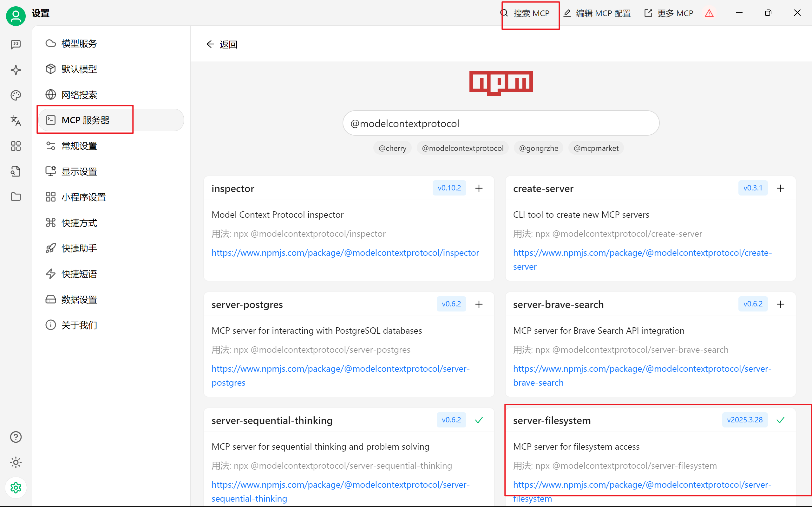Click the red warning triangle icon
The width and height of the screenshot is (812, 507).
[x=709, y=13]
